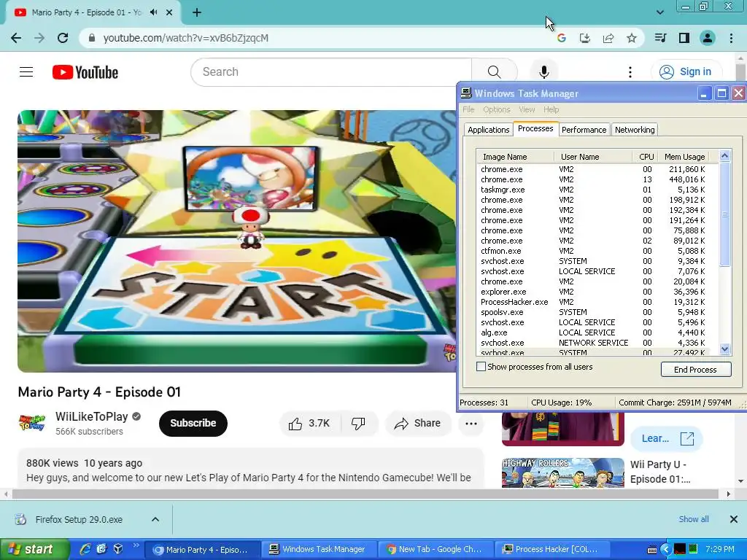Select the ProcessHacker.exe process row
Image resolution: width=747 pixels, height=560 pixels.
click(x=592, y=302)
